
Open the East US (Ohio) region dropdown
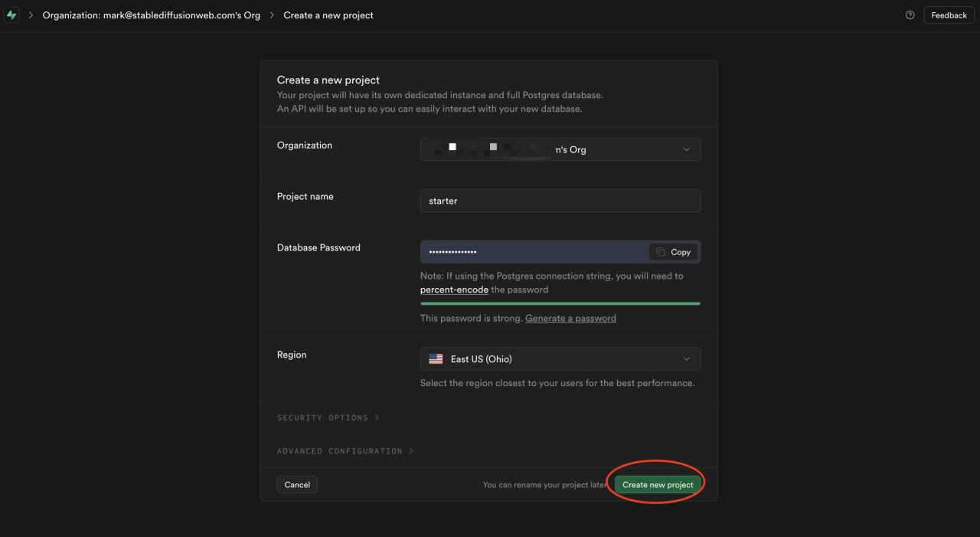pyautogui.click(x=560, y=359)
